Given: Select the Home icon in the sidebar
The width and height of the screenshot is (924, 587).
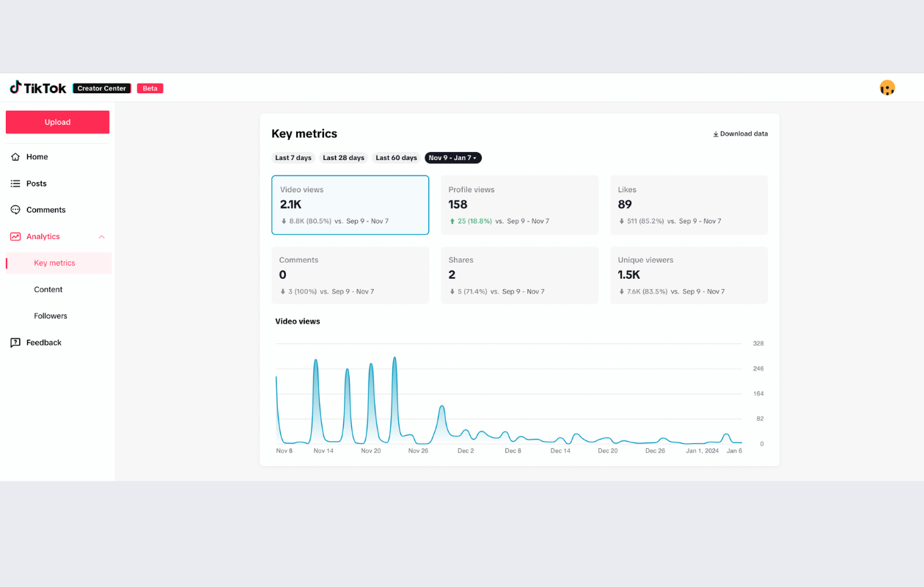Looking at the screenshot, I should tap(15, 156).
